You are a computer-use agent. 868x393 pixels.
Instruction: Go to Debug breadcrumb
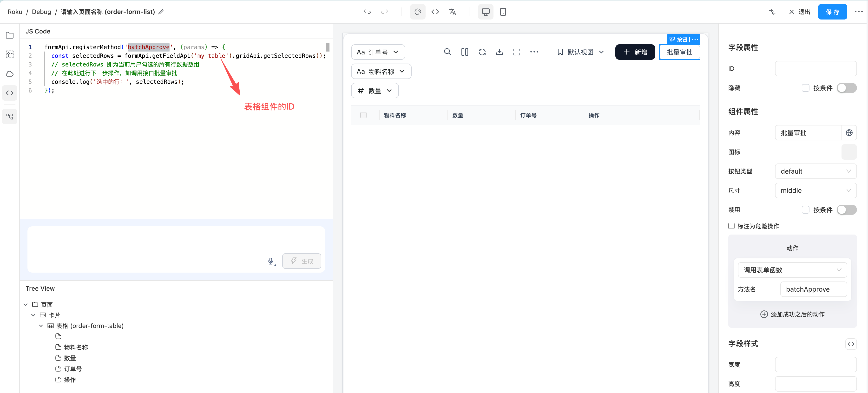pyautogui.click(x=41, y=12)
